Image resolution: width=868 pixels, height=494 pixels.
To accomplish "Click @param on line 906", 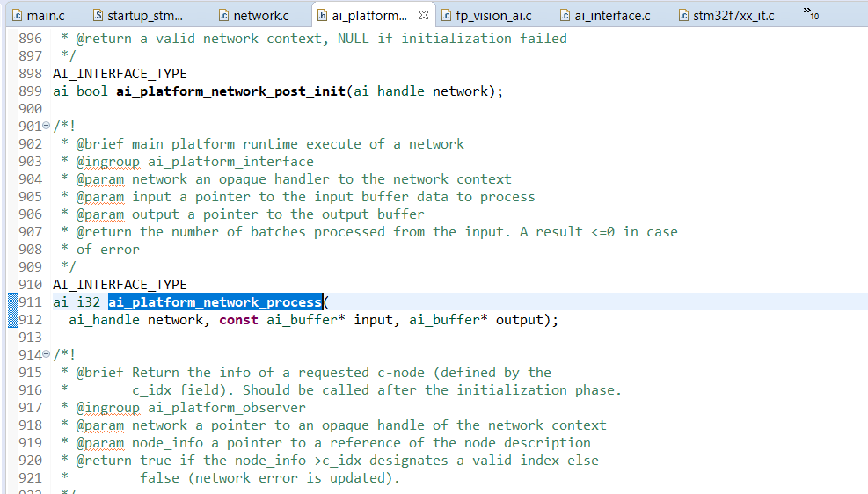I will (100, 214).
